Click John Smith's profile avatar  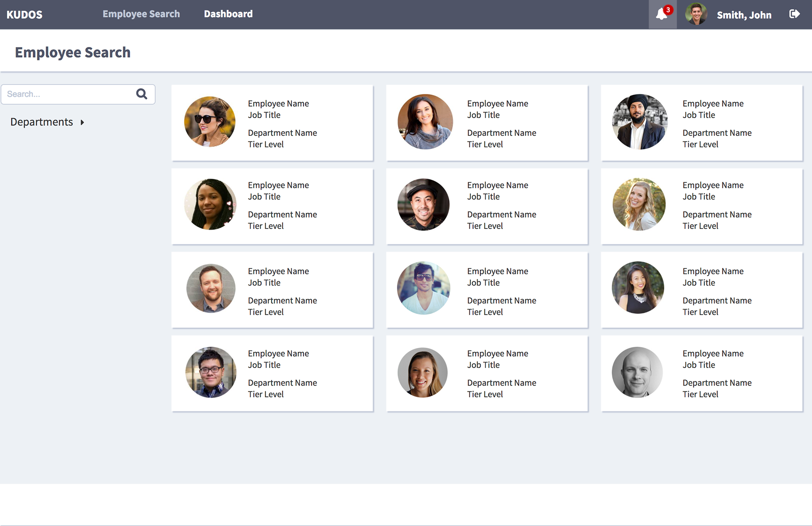696,14
